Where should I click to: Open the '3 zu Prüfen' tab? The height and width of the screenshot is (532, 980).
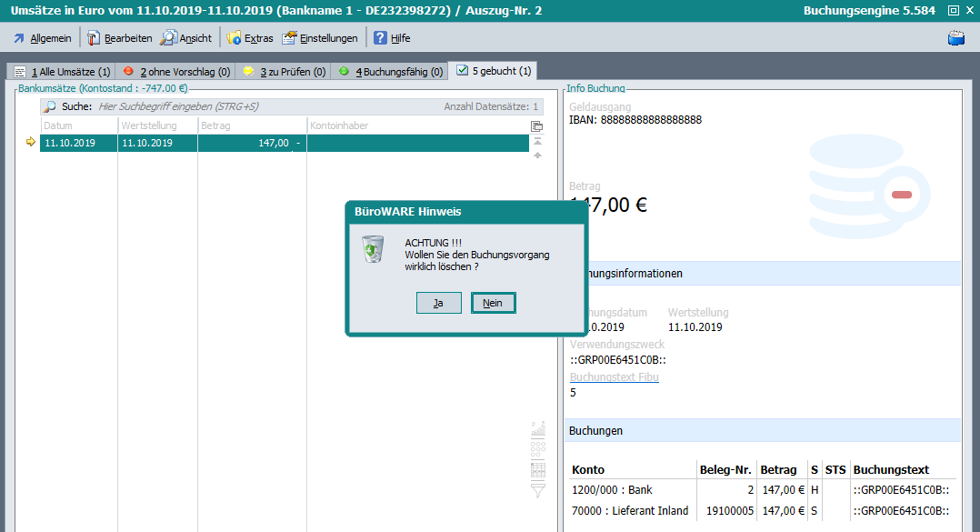(x=284, y=71)
